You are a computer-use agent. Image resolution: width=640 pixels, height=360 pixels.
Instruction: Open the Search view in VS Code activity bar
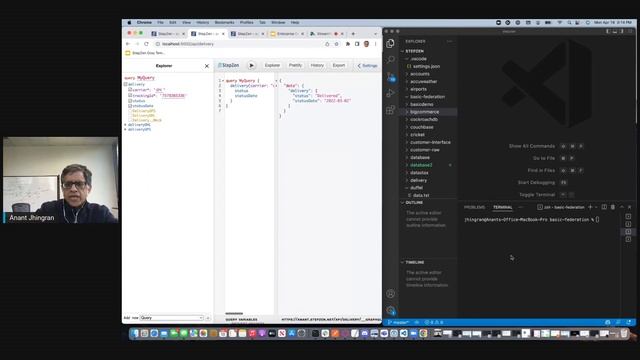coord(391,60)
